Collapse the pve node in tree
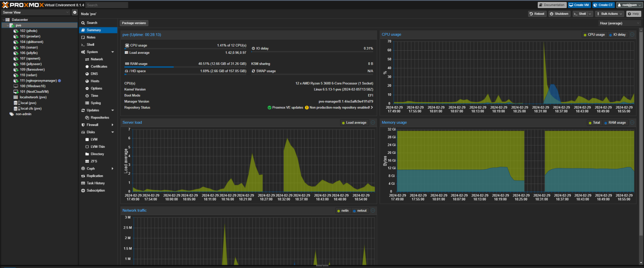The height and width of the screenshot is (268, 644). pos(8,25)
